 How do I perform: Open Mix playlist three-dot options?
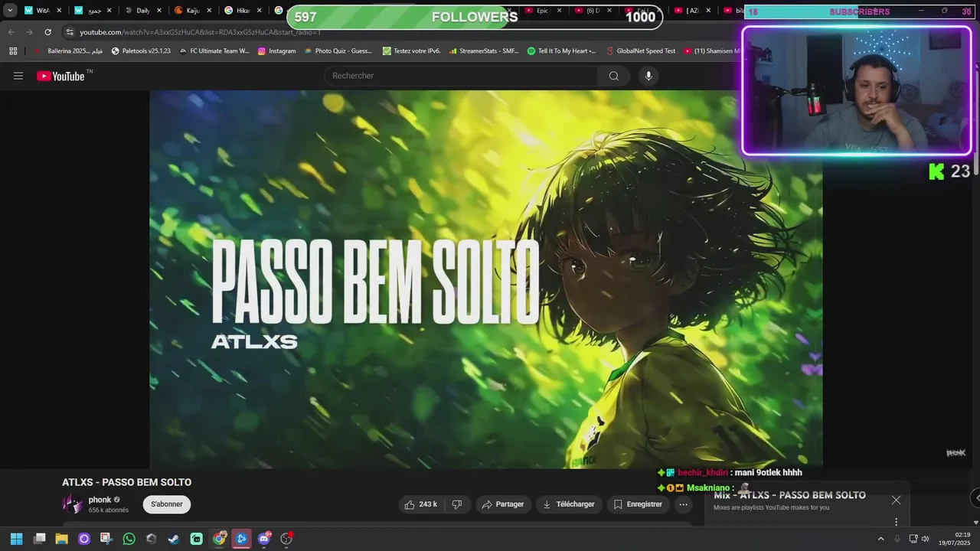click(x=896, y=522)
